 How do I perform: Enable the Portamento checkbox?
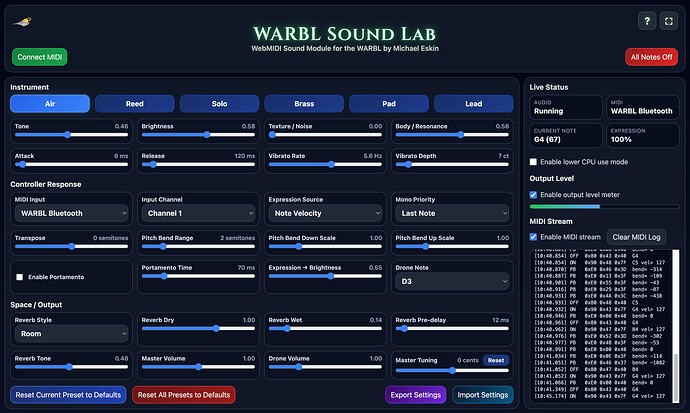(x=19, y=277)
